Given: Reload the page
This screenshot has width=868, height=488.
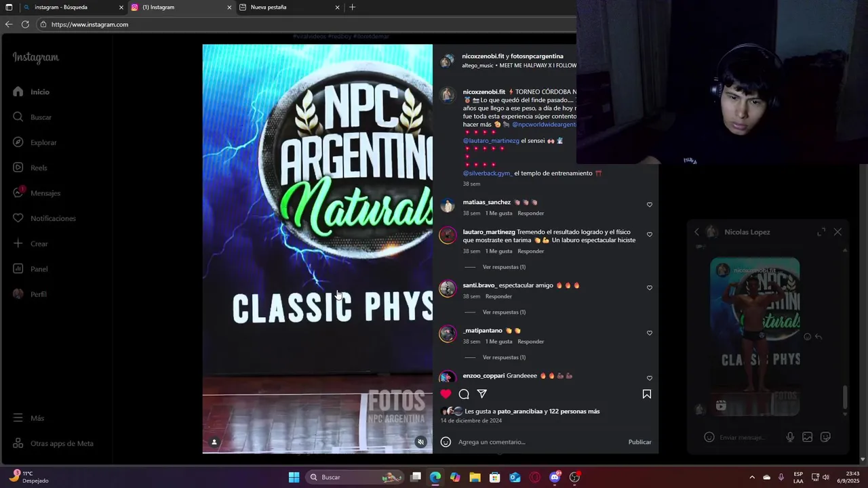Looking at the screenshot, I should click(x=25, y=24).
